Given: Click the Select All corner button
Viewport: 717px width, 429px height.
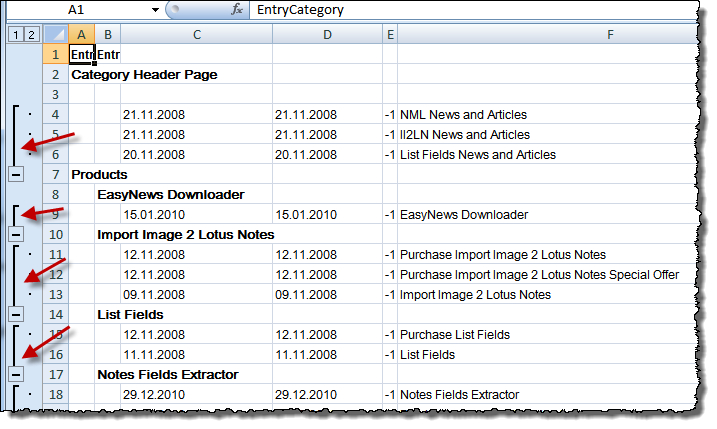Looking at the screenshot, I should point(56,35).
